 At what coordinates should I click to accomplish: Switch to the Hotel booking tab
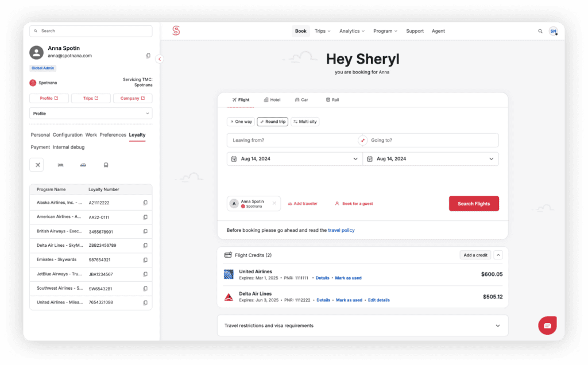tap(272, 99)
